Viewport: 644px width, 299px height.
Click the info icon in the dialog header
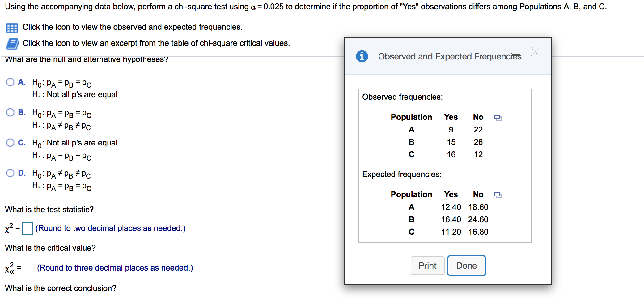tap(362, 56)
